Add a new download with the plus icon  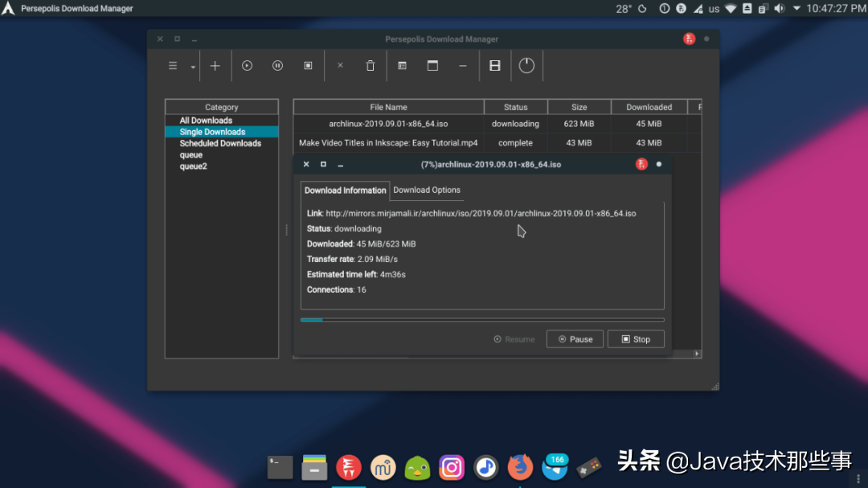point(215,66)
